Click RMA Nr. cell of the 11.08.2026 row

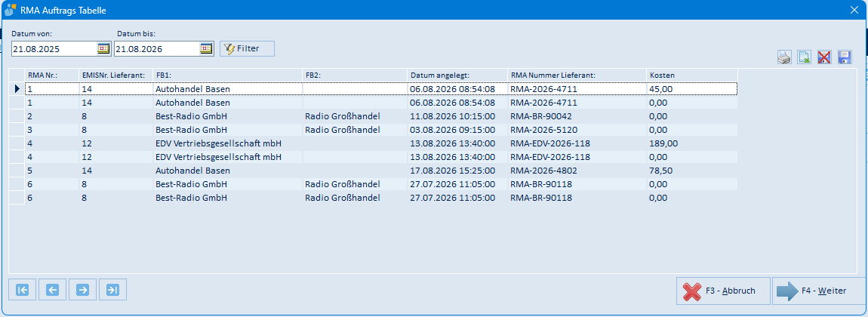point(51,116)
